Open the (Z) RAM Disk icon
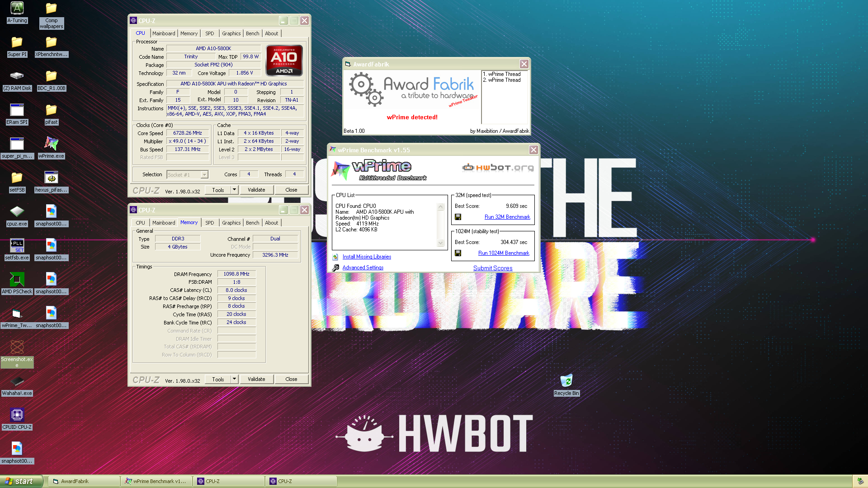 pyautogui.click(x=17, y=80)
